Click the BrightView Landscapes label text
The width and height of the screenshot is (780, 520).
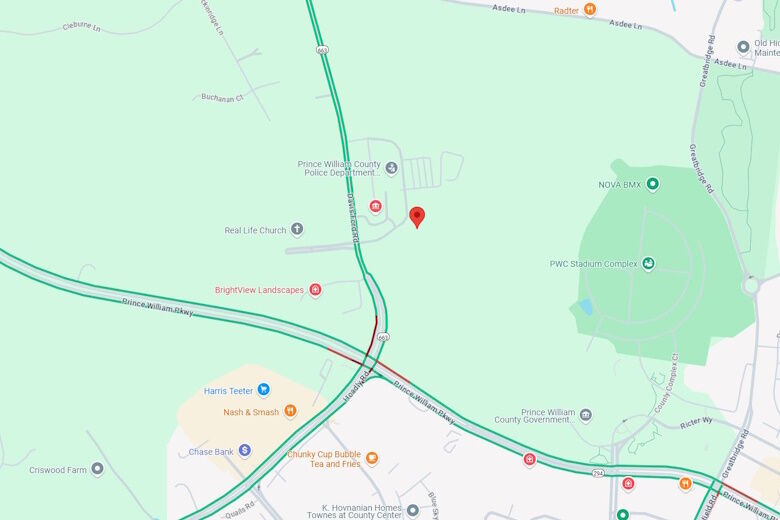pyautogui.click(x=259, y=290)
